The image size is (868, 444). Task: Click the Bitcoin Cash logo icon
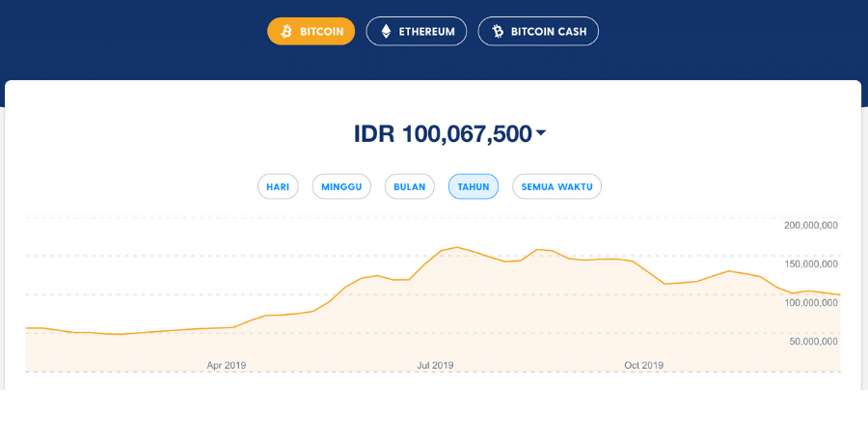[498, 32]
